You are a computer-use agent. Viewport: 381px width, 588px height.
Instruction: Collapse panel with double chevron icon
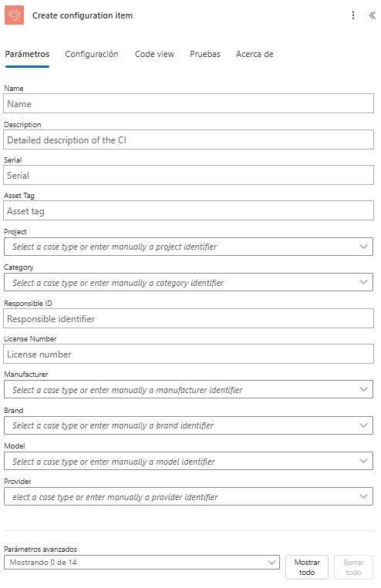click(x=372, y=15)
